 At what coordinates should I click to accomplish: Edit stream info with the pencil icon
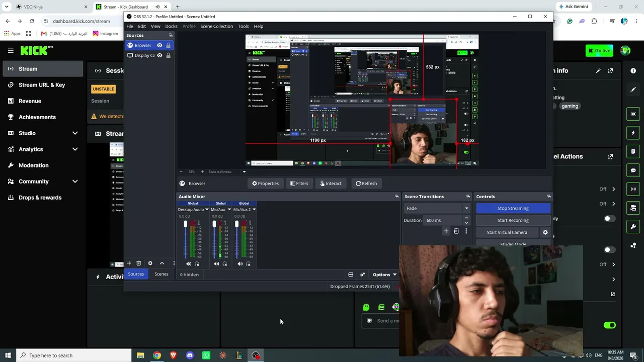[598, 71]
